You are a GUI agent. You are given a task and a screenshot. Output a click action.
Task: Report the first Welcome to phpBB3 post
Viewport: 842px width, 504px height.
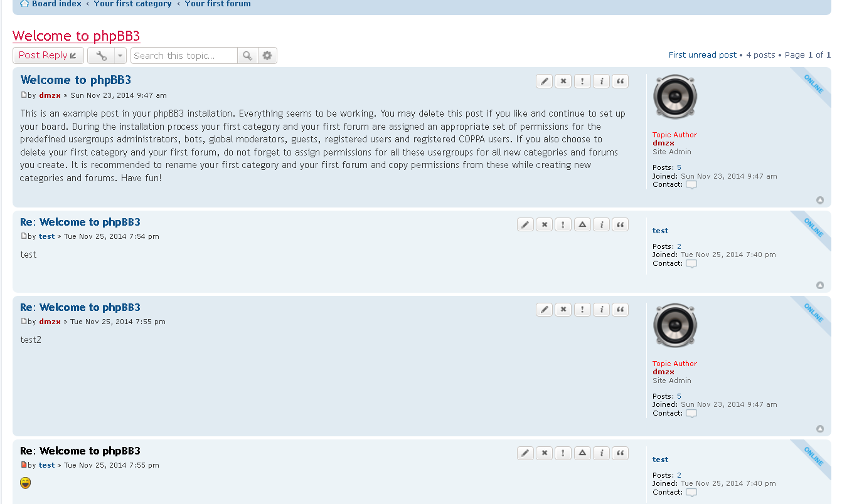[582, 81]
